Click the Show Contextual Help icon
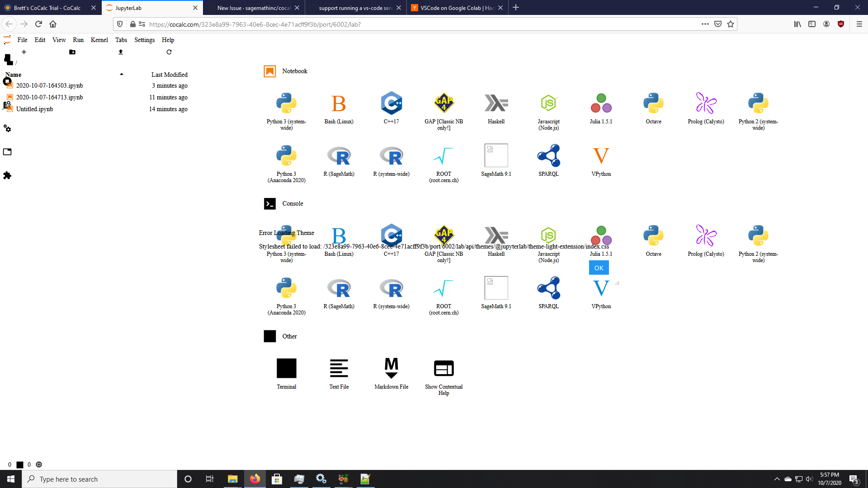Image resolution: width=868 pixels, height=488 pixels. point(443,369)
